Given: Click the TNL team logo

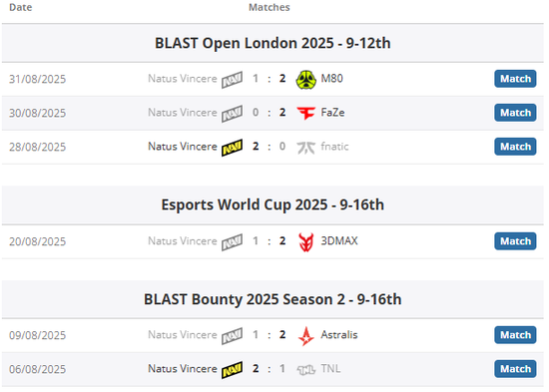Looking at the screenshot, I should [306, 370].
